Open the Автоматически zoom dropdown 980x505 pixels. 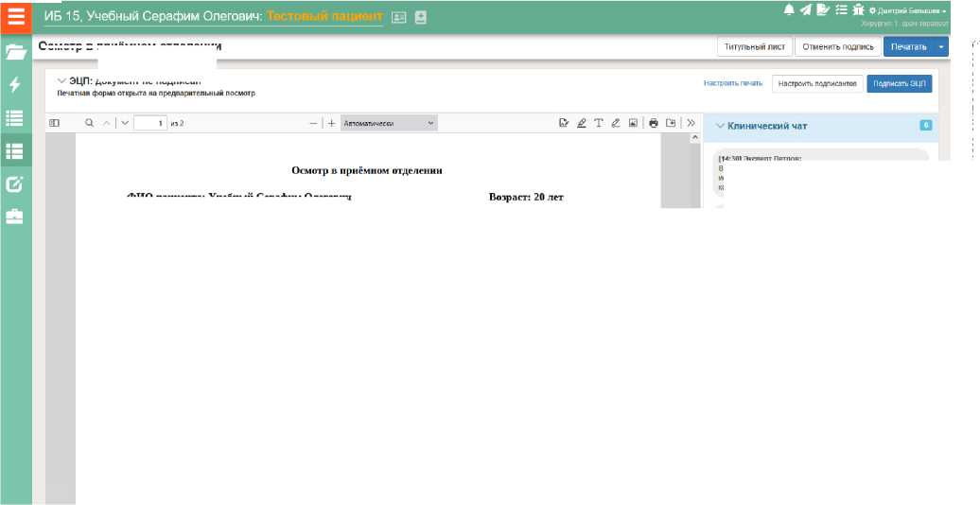pyautogui.click(x=390, y=123)
